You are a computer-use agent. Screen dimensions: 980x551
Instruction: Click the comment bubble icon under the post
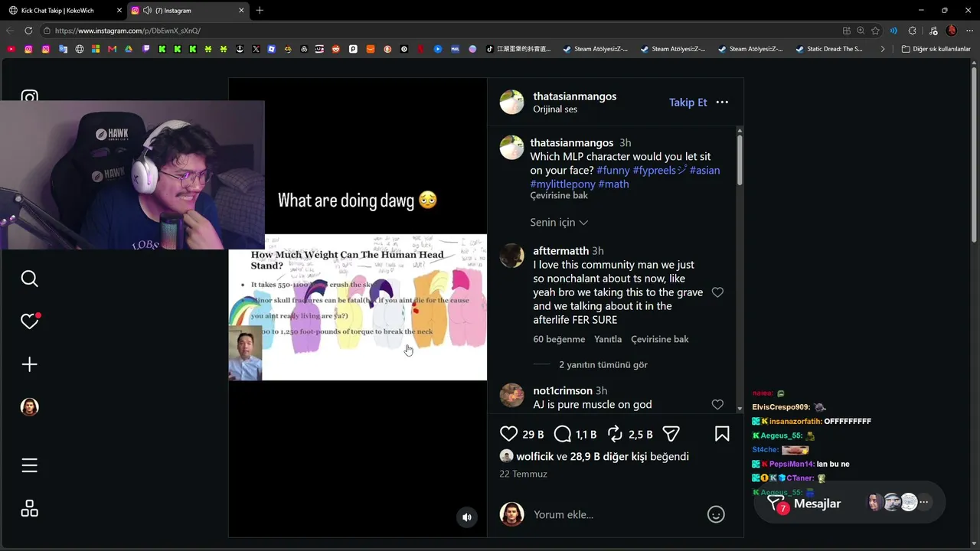pos(563,435)
